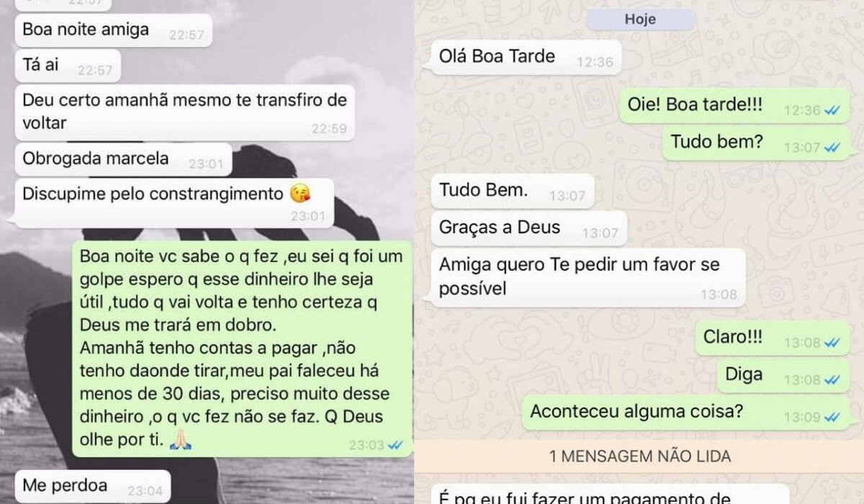
Task: Tap the 'Tá ai' message bubble
Action: tap(67, 66)
